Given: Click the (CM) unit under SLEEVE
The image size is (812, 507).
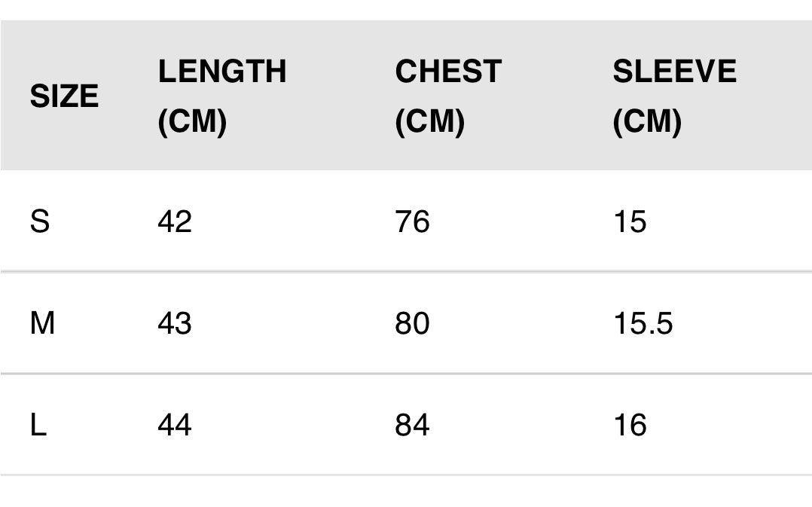Looking at the screenshot, I should (x=647, y=121).
